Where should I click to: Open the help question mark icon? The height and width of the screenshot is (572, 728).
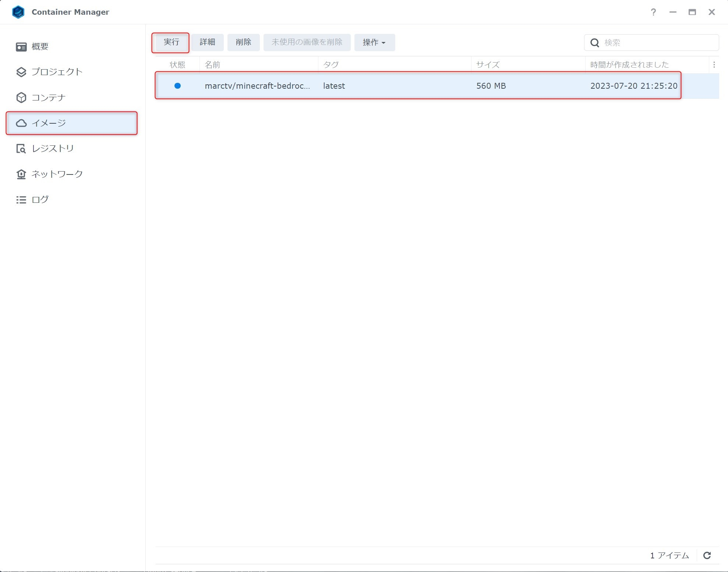click(653, 12)
